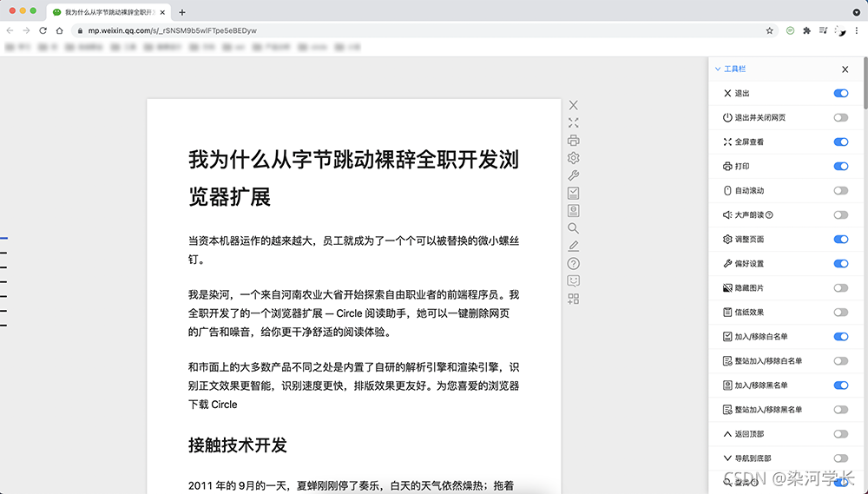Image resolution: width=868 pixels, height=494 pixels.
Task: Click the blacklist icon in the floating toolbar
Action: (574, 211)
